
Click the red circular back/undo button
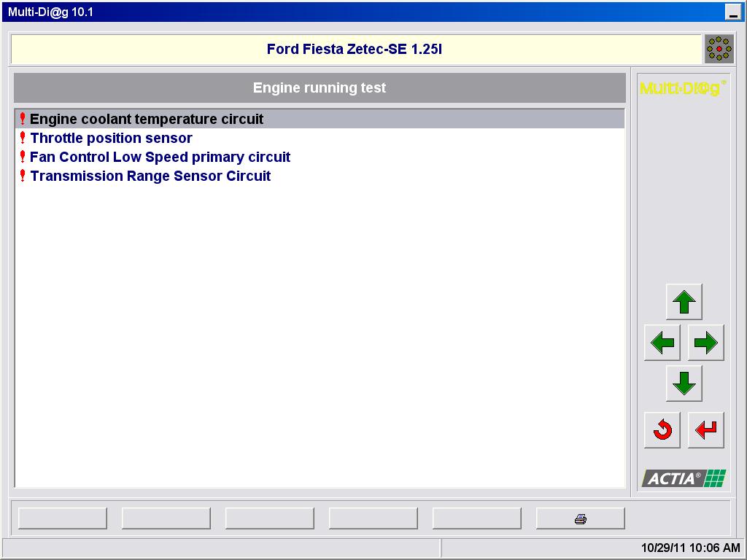coord(662,430)
